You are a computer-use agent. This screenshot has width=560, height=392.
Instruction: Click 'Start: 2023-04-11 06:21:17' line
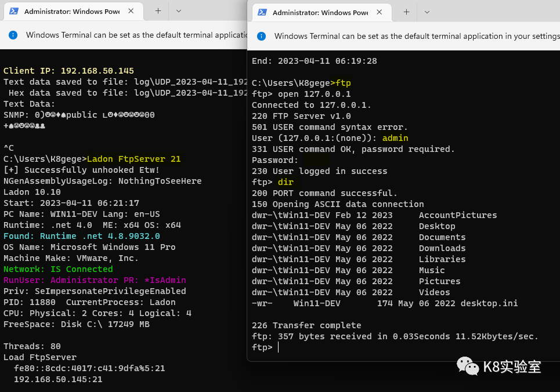click(71, 203)
